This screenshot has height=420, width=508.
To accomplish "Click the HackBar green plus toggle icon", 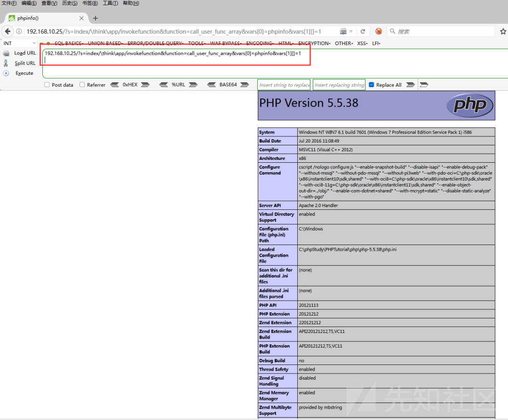I will point(48,43).
